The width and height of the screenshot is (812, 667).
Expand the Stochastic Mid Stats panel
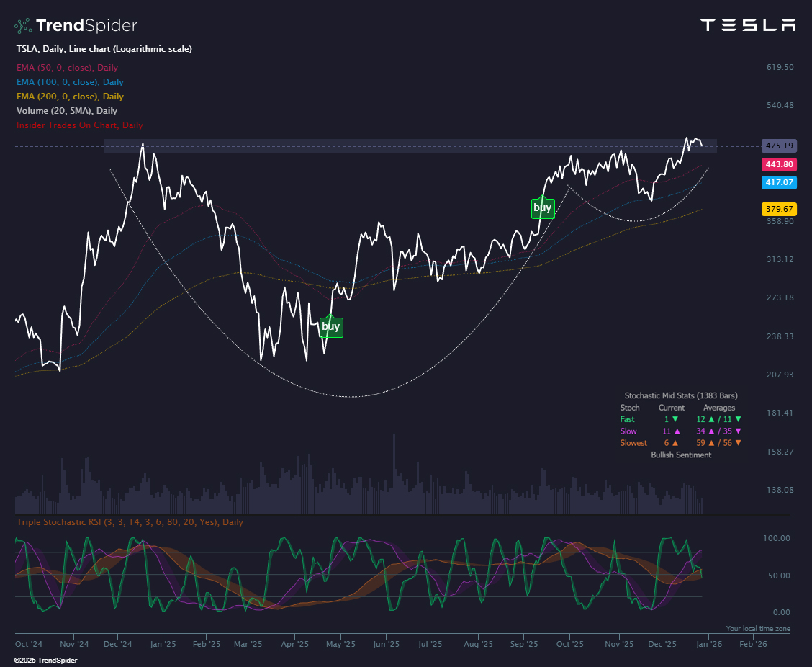[680, 395]
